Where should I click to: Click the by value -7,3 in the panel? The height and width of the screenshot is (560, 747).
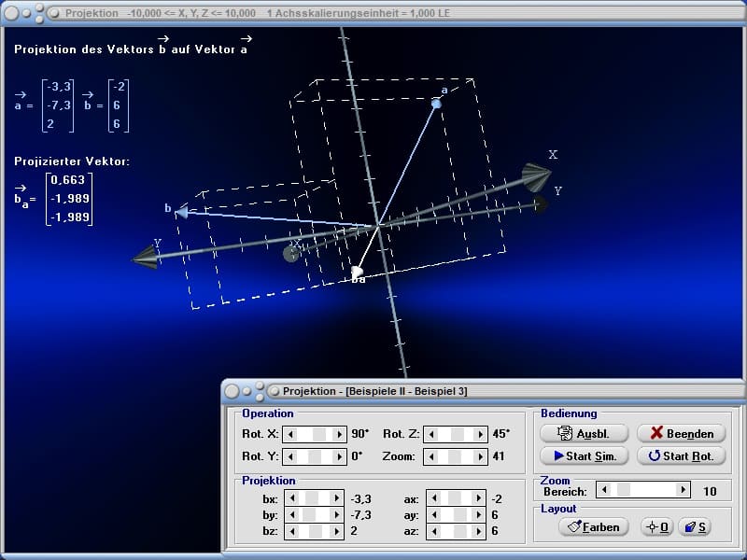[360, 515]
